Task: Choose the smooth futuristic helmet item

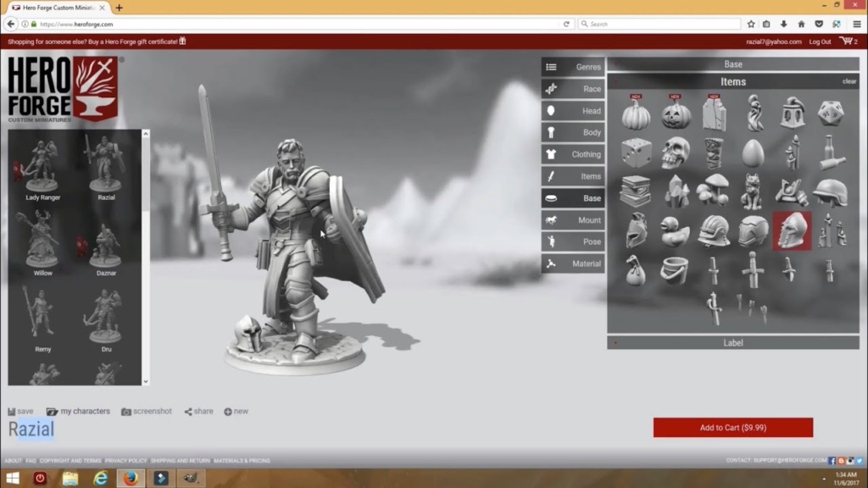Action: pyautogui.click(x=753, y=230)
